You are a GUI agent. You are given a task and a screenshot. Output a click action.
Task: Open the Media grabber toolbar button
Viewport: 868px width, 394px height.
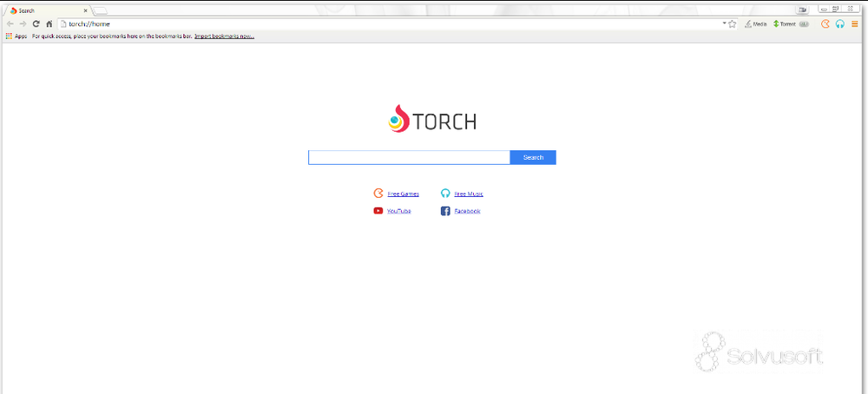tap(756, 23)
